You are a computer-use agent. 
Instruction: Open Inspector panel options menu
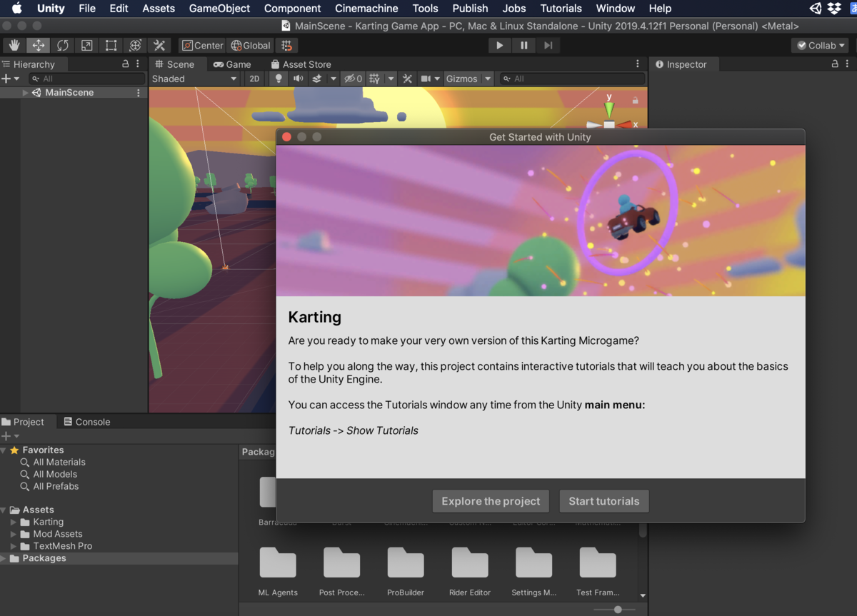point(847,64)
